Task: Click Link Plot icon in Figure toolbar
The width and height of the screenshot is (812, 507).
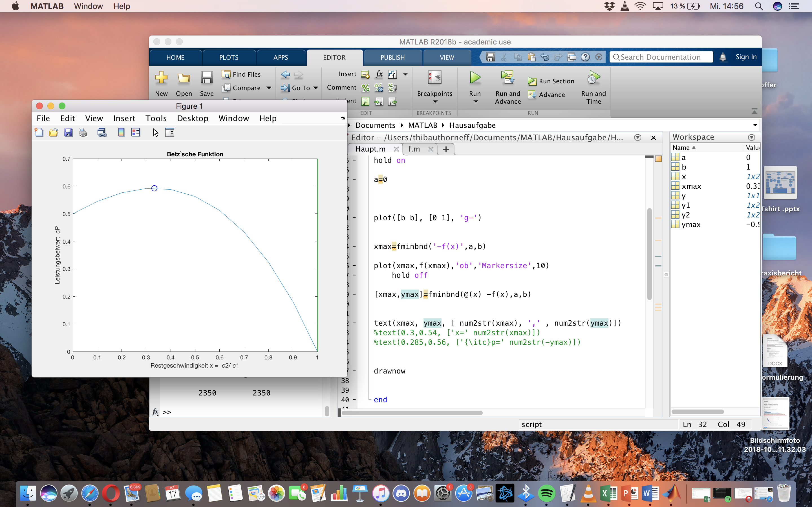Action: pyautogui.click(x=102, y=132)
